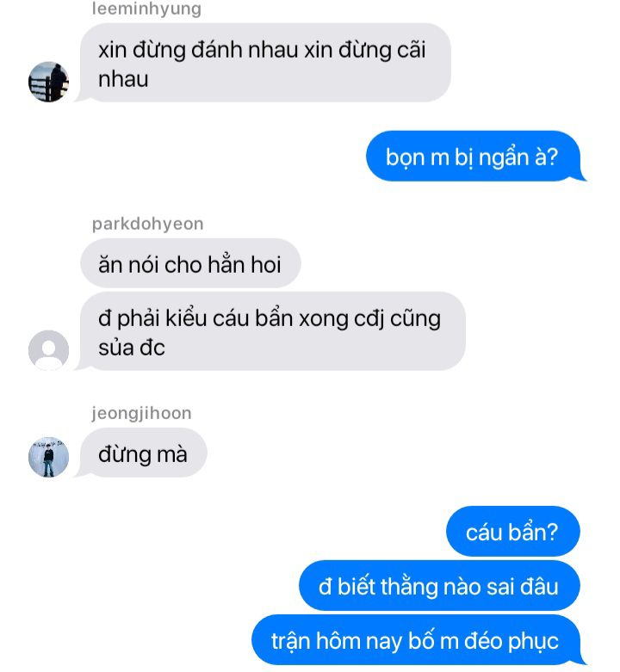Tap the blue "cáu bẩn?" bubble
Image resolution: width=620 pixels, height=672 pixels.
(x=513, y=532)
